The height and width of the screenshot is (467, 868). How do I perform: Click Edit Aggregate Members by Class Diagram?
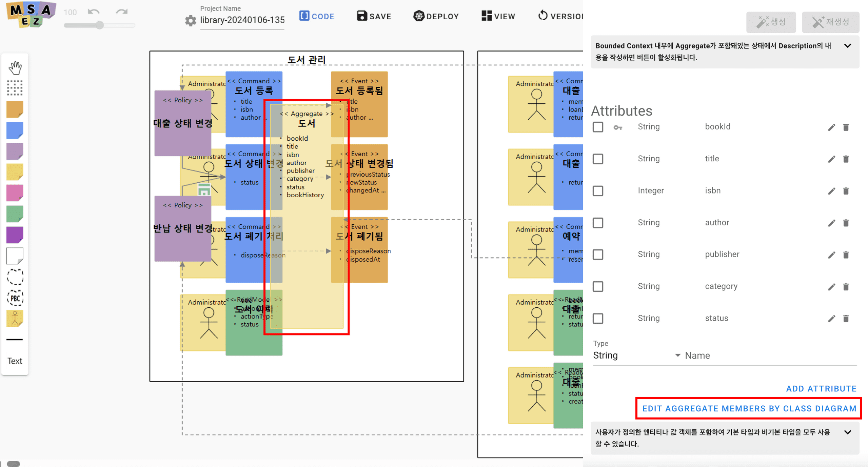[749, 408]
